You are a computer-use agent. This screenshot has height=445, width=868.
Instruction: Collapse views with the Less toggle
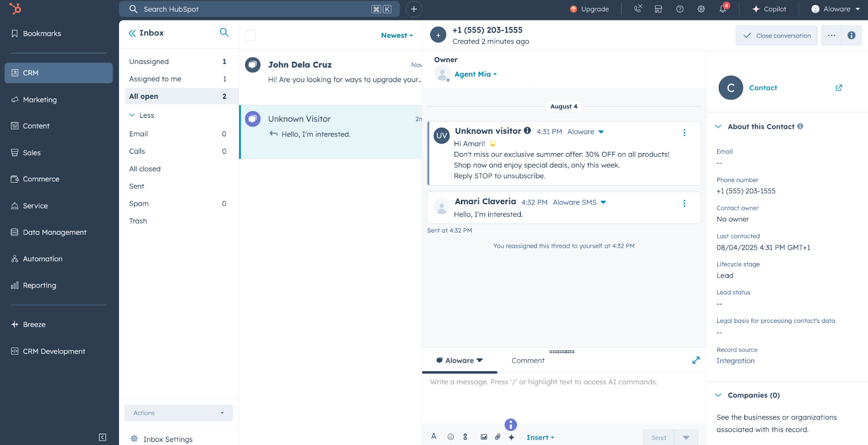point(142,115)
